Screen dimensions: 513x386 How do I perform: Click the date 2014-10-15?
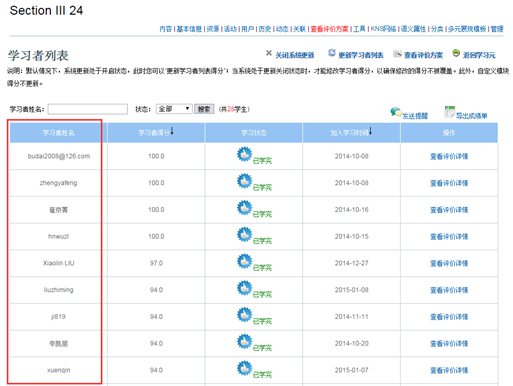351,236
